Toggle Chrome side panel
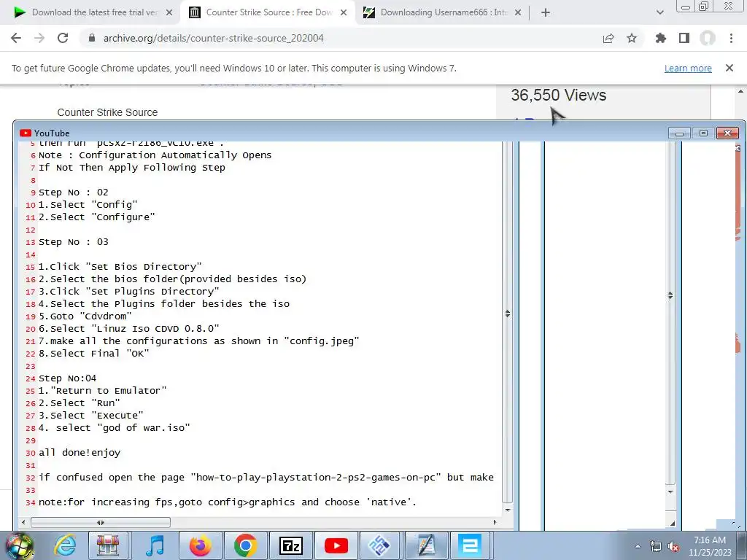 (684, 38)
